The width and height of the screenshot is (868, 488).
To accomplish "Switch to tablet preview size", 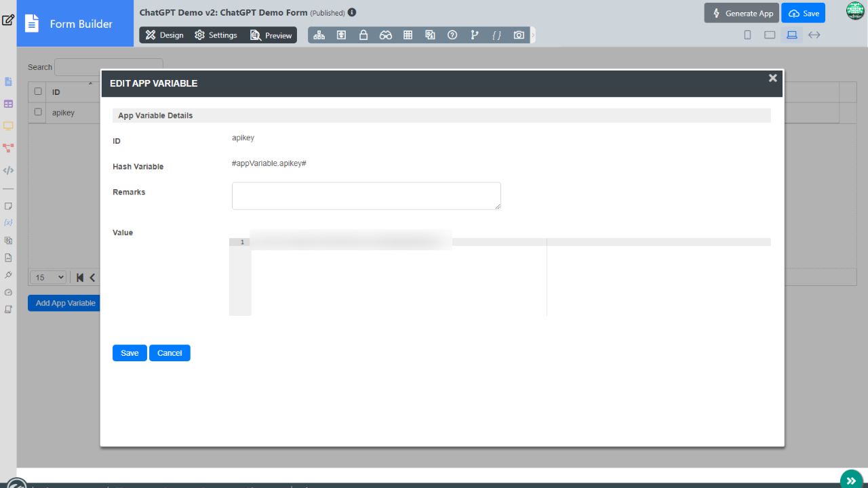I will click(770, 35).
